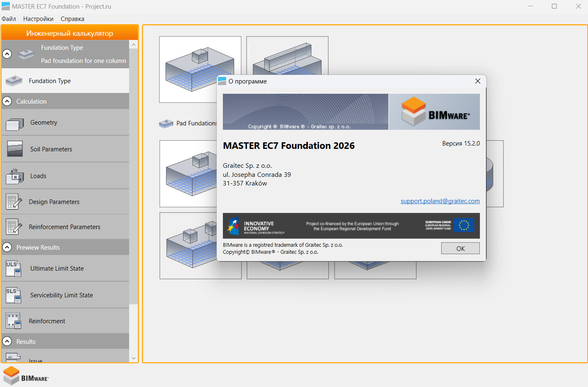The width and height of the screenshot is (588, 387).
Task: Open the support.poland@graitec.com link
Action: pos(440,201)
